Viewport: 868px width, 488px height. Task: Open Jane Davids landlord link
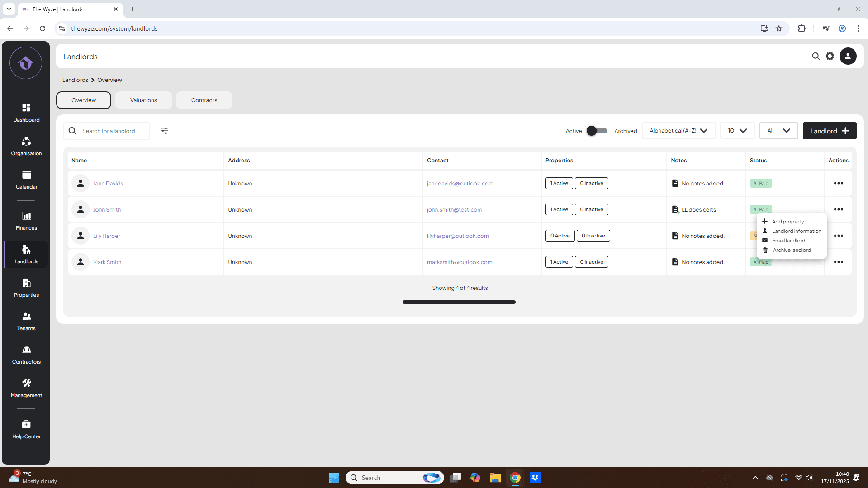(108, 184)
